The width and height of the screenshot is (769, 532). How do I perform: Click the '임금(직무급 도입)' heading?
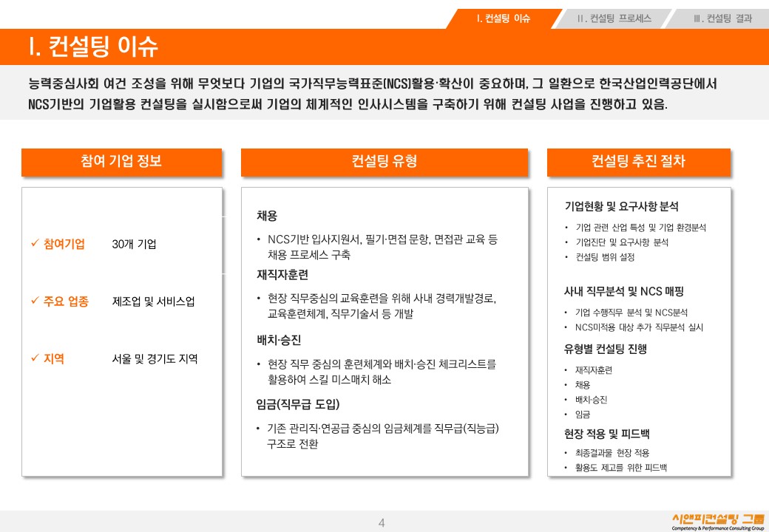[298, 404]
